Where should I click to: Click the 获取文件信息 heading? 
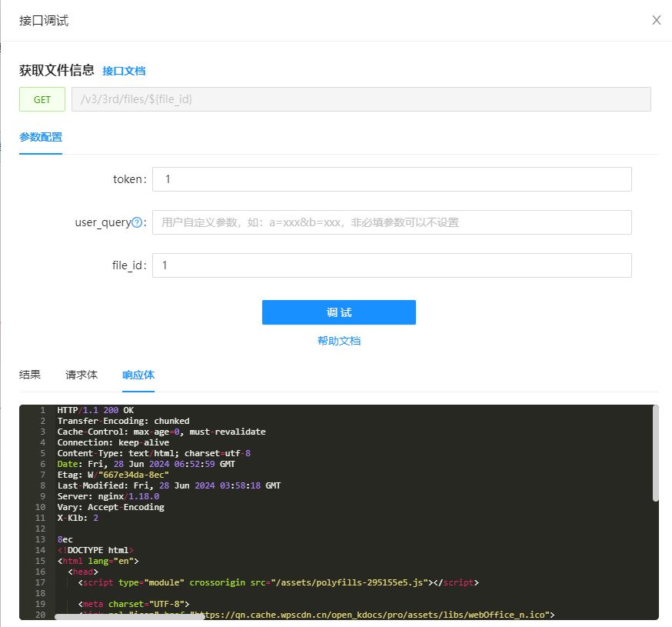pyautogui.click(x=57, y=70)
